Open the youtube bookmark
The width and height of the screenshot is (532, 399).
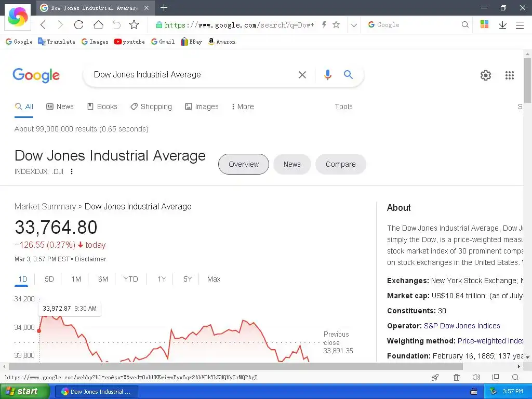pyautogui.click(x=129, y=42)
